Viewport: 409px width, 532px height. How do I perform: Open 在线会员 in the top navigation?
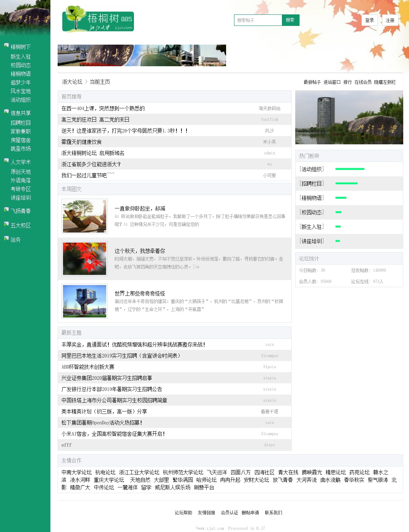coord(363,82)
